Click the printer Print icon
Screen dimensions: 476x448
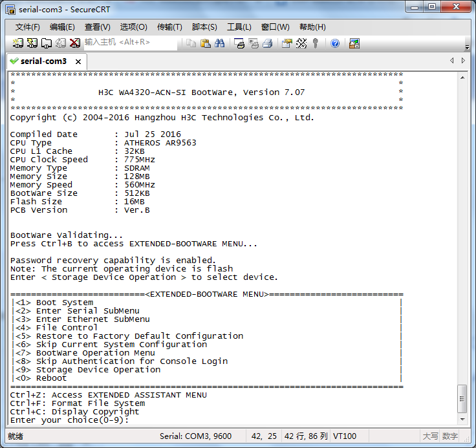(x=268, y=43)
